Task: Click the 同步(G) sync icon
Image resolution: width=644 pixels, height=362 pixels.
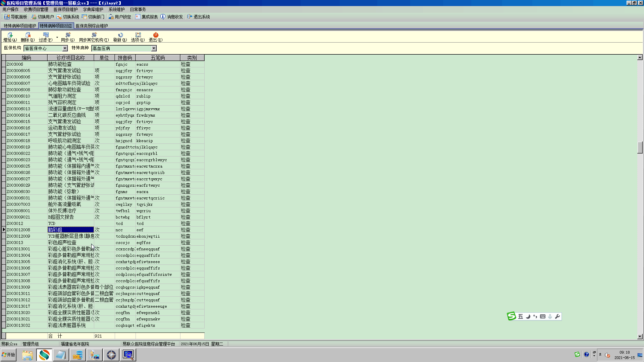Action: pyautogui.click(x=68, y=35)
